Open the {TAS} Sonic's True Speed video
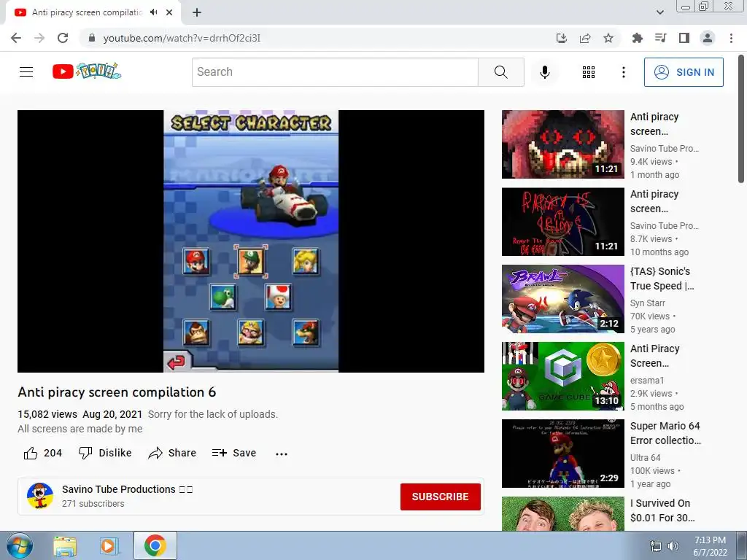This screenshot has width=747, height=560. (662, 279)
